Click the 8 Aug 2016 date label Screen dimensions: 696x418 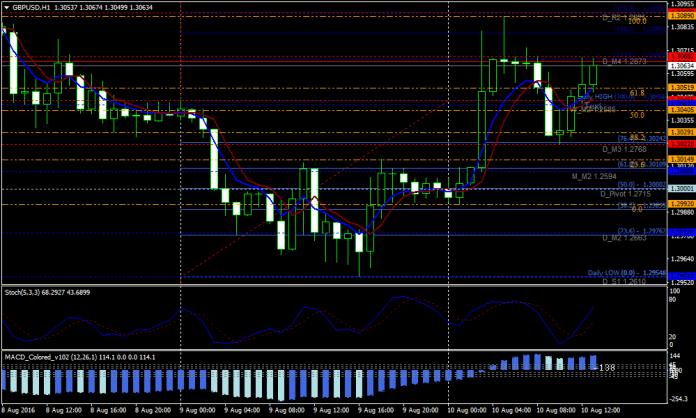[19, 410]
